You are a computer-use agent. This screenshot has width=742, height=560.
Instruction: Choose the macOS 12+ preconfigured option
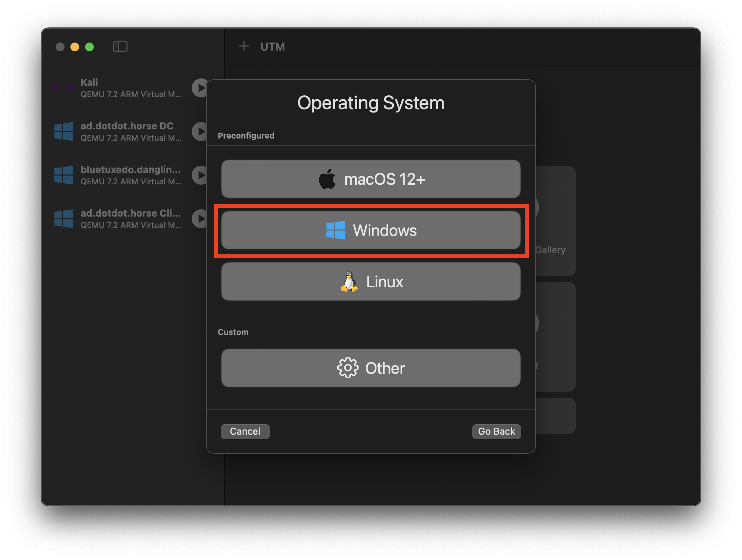click(371, 179)
